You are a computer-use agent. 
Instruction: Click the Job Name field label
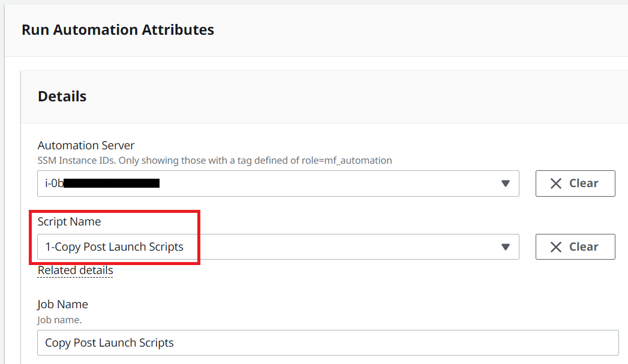(x=62, y=305)
